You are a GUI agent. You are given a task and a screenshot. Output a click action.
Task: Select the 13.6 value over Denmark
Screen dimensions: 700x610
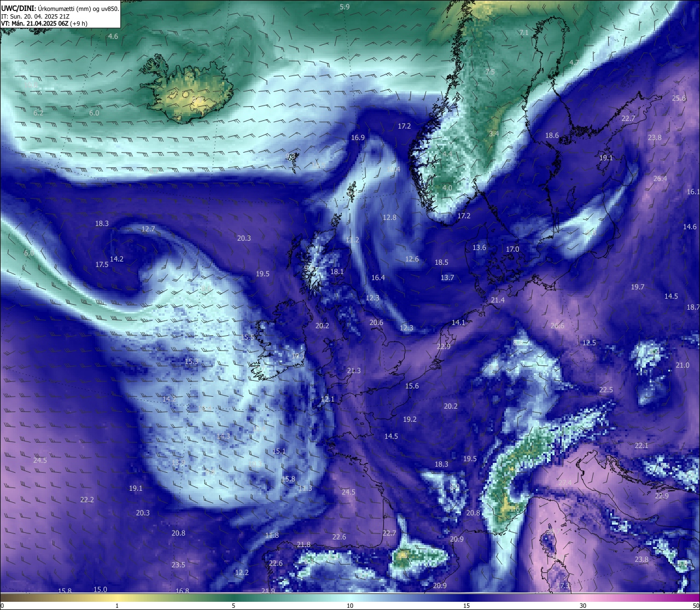point(479,248)
